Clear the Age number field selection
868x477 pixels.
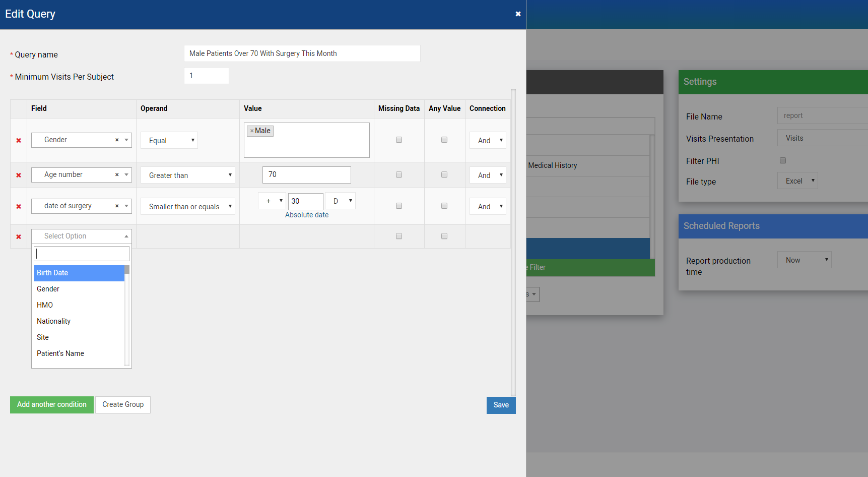tap(117, 175)
